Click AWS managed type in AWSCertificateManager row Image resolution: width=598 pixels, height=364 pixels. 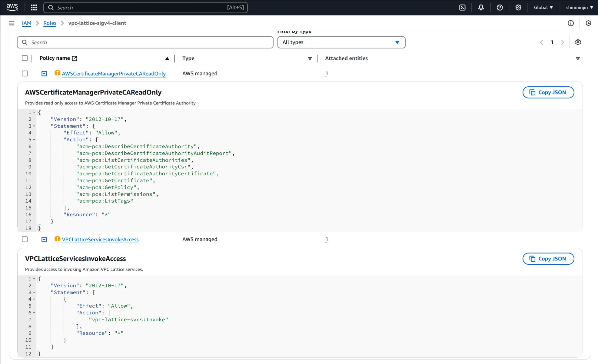(x=200, y=74)
